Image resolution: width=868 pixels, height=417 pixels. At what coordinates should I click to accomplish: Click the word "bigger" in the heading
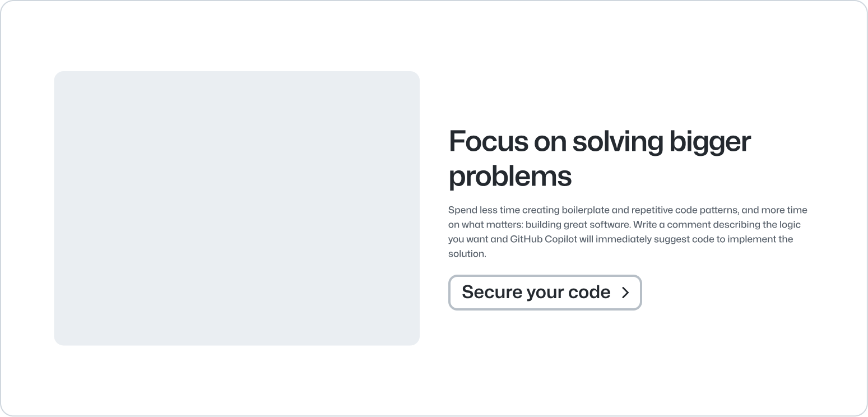pyautogui.click(x=709, y=141)
